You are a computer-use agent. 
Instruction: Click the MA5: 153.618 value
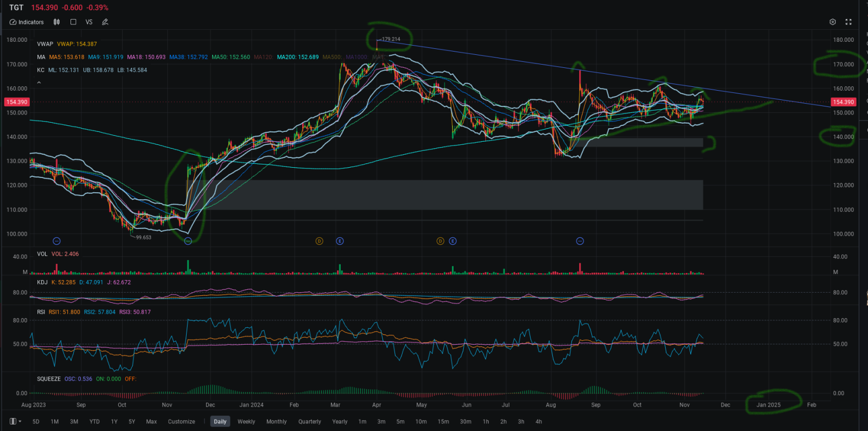67,57
